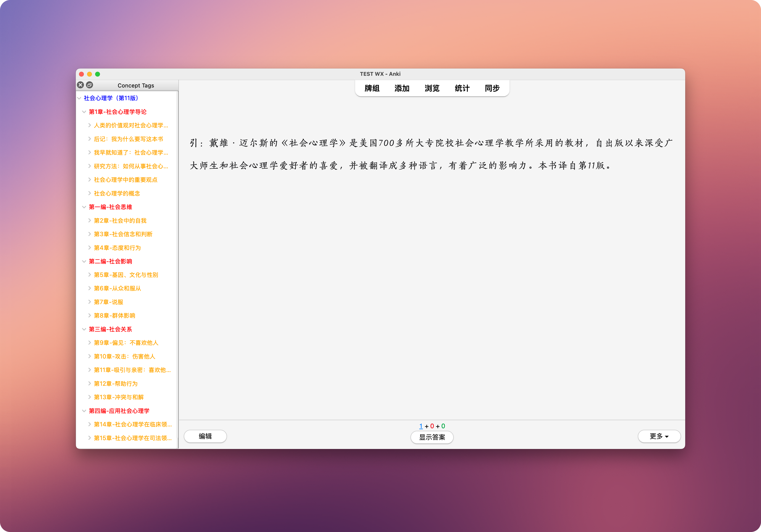761x532 pixels.
Task: Switch to the 浏览 browse tab
Action: tap(432, 88)
